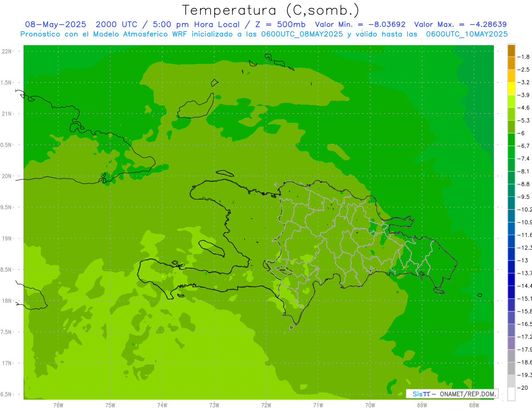
Task: Click the "69W" longitude axis label
Action: pyautogui.click(x=422, y=405)
